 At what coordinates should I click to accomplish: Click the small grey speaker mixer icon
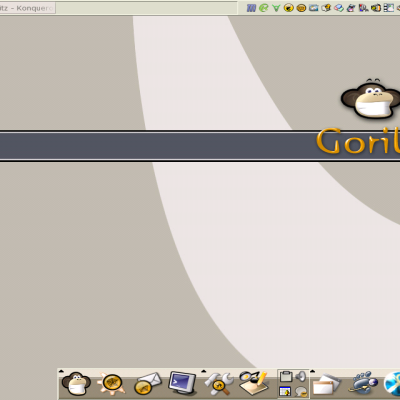pos(301,376)
